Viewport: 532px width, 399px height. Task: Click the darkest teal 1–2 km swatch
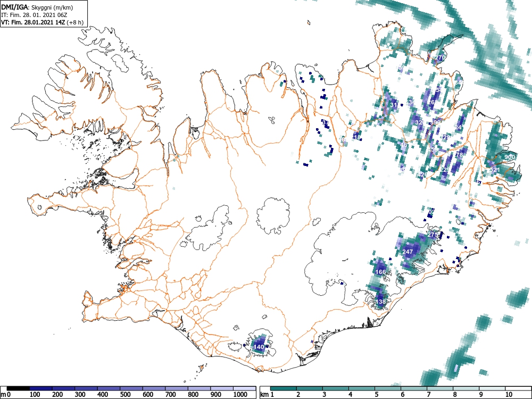tap(284, 388)
